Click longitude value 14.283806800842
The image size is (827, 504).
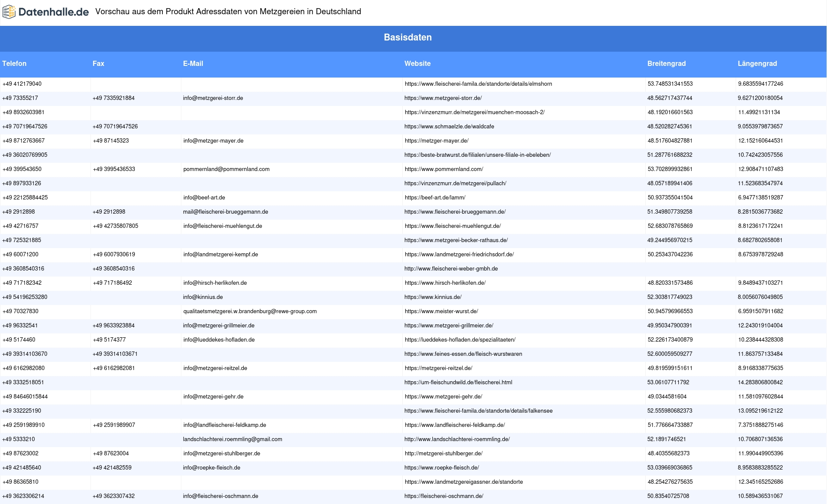pyautogui.click(x=761, y=383)
